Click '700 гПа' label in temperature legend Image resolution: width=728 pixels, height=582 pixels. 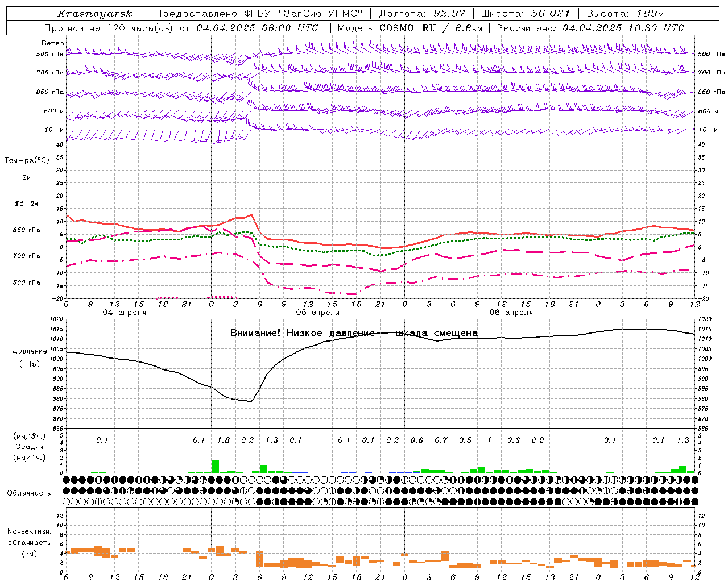click(27, 256)
